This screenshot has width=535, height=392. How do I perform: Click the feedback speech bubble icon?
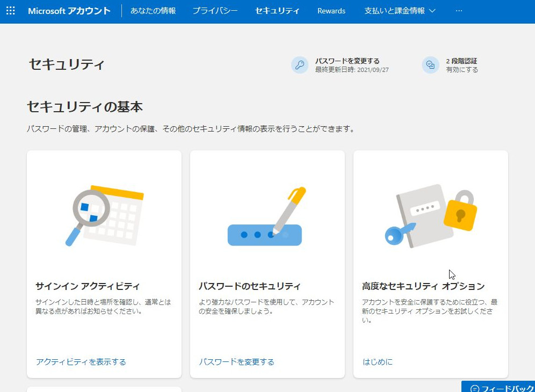(475, 389)
